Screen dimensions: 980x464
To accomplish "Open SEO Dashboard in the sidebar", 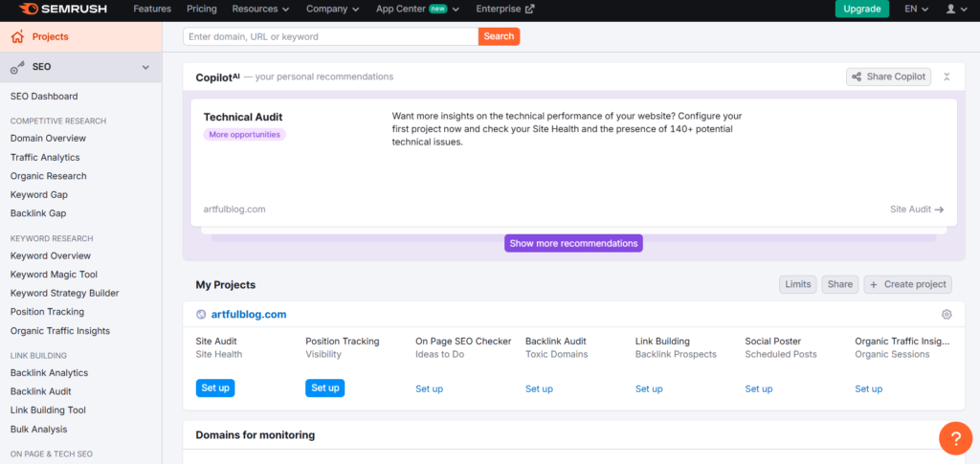I will [44, 97].
